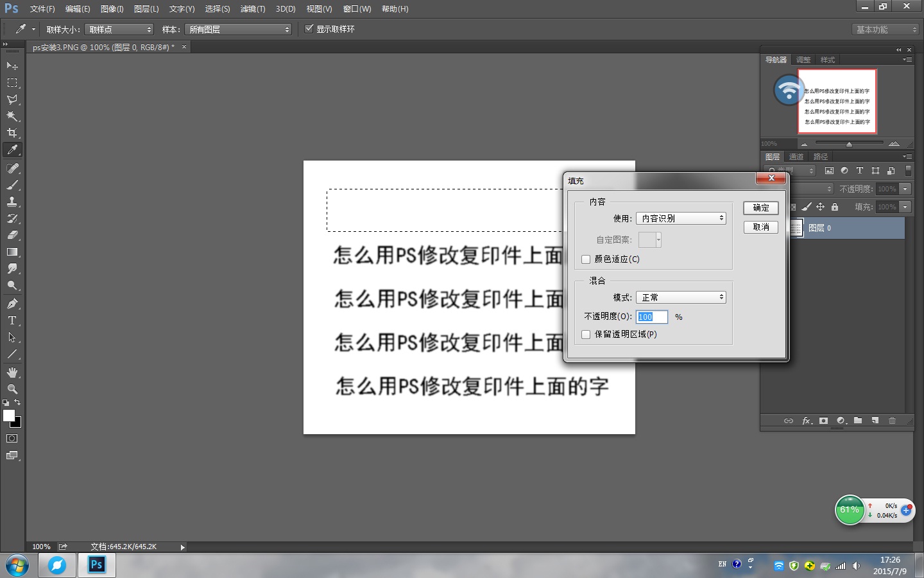This screenshot has height=578, width=924.
Task: Select the Magic Wand tool
Action: (x=12, y=116)
